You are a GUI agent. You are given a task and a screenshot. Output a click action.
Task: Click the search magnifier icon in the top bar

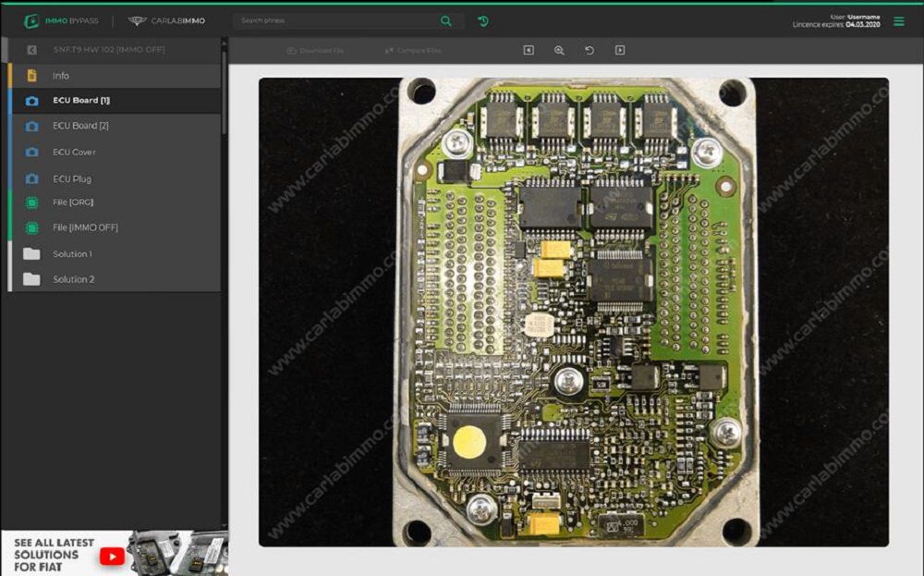(446, 19)
